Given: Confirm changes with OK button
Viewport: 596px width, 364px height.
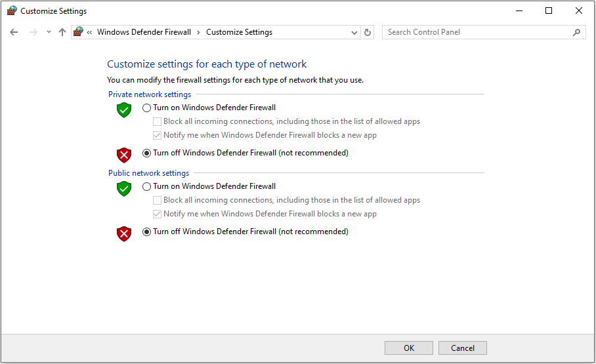Looking at the screenshot, I should [409, 348].
